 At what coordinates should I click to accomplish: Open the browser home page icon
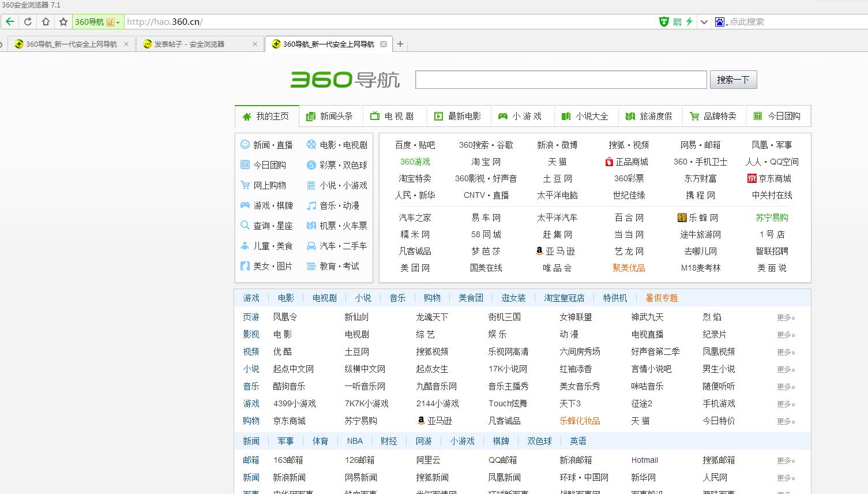point(46,22)
